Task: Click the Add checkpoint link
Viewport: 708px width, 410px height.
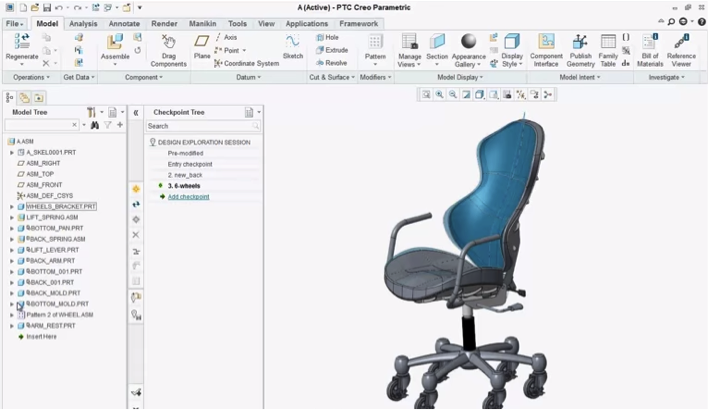Action: click(188, 197)
